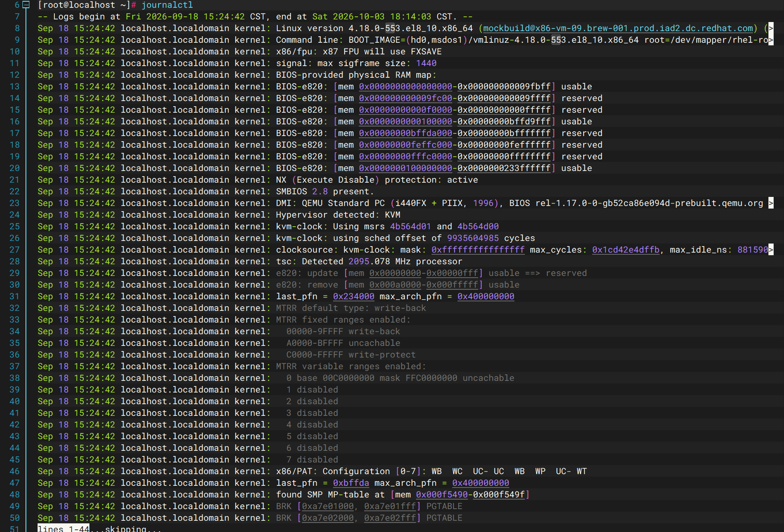
Task: Click '7 disabled' MTRR entry
Action: (x=312, y=459)
